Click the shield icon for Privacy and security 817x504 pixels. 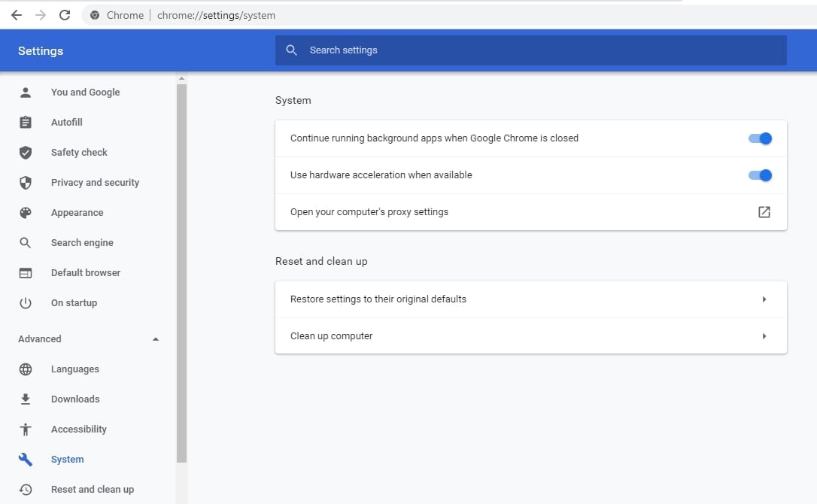(25, 183)
